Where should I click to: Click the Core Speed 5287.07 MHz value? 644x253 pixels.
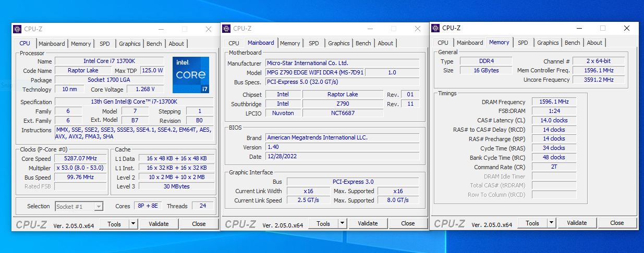tap(81, 159)
